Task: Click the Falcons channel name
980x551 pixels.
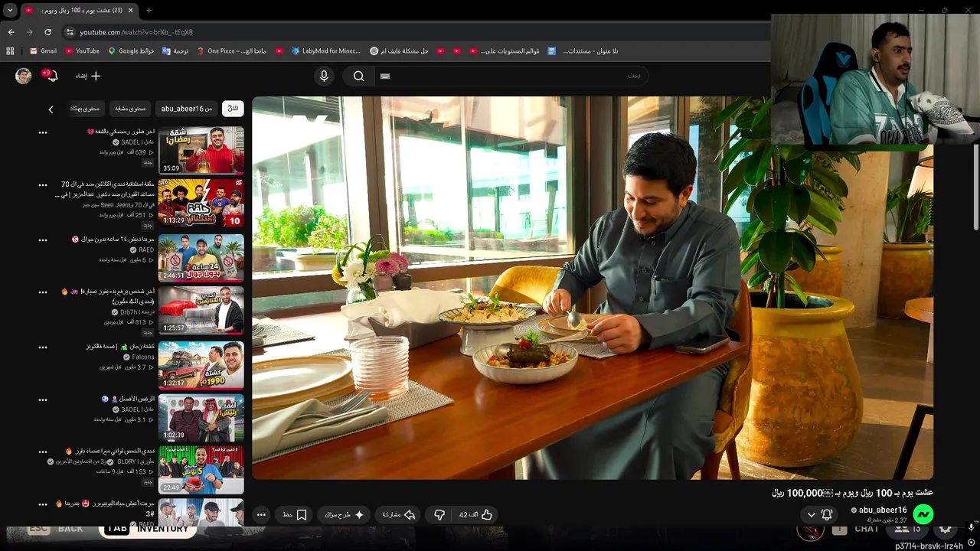Action: (143, 357)
